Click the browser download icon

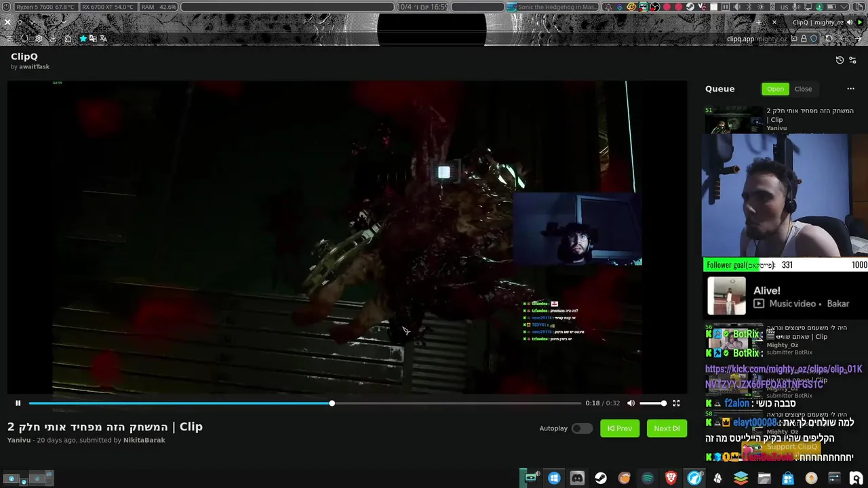[53, 39]
